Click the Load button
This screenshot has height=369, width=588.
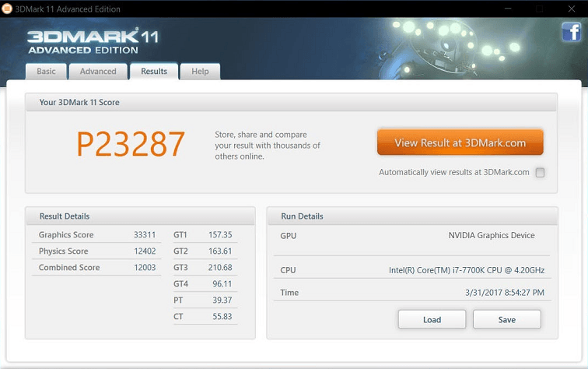(x=432, y=319)
